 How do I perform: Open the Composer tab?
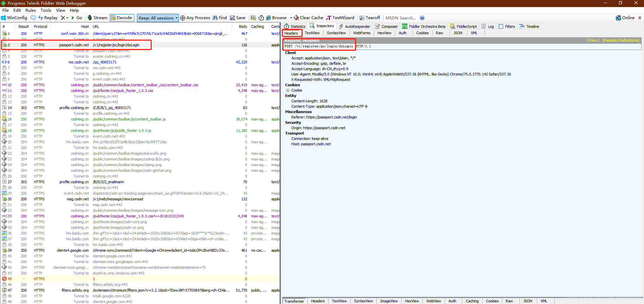click(x=386, y=26)
